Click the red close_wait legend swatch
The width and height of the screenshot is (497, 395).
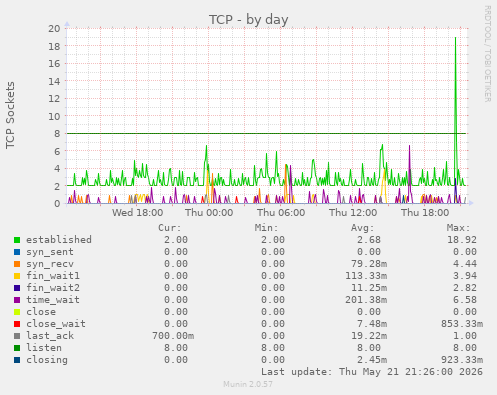(17, 324)
